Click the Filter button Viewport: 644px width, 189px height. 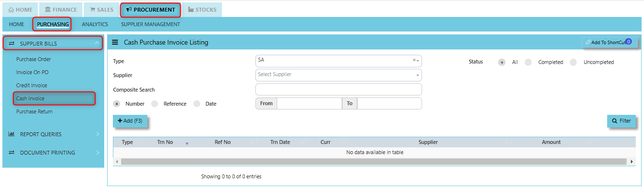click(621, 121)
